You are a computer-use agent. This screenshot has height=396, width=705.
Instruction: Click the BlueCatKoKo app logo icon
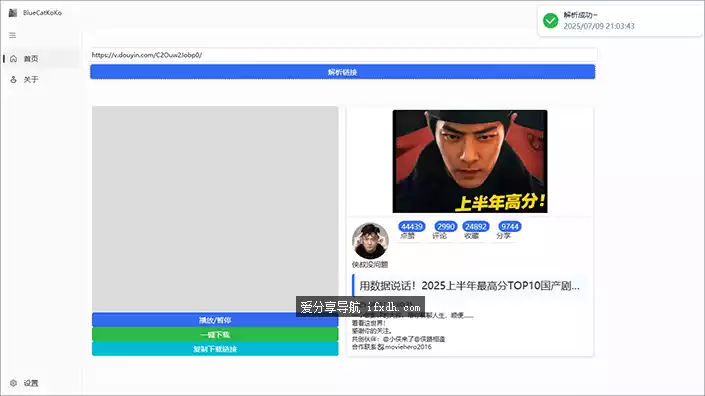tap(13, 13)
